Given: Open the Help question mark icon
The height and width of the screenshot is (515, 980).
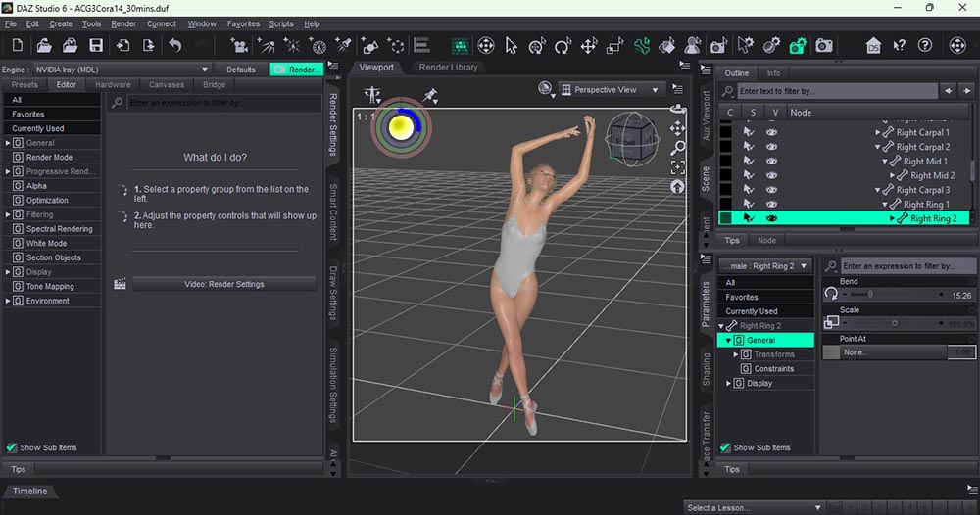Looking at the screenshot, I should tap(925, 46).
